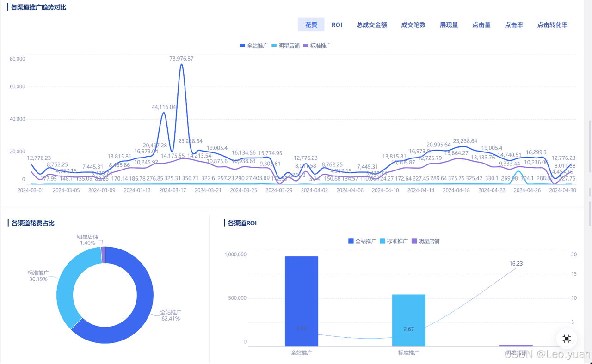Click the 73,976.87 peak data label
Screen dimensions: 592x364
coord(182,59)
